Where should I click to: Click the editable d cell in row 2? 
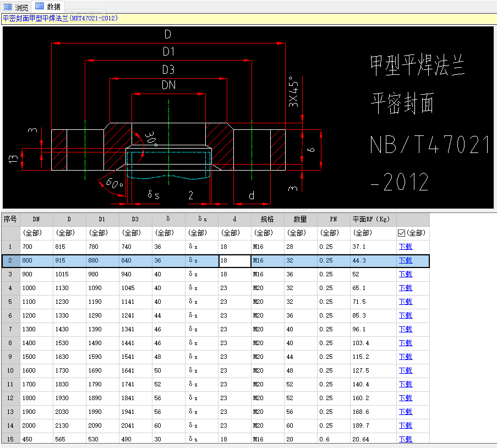pyautogui.click(x=234, y=260)
